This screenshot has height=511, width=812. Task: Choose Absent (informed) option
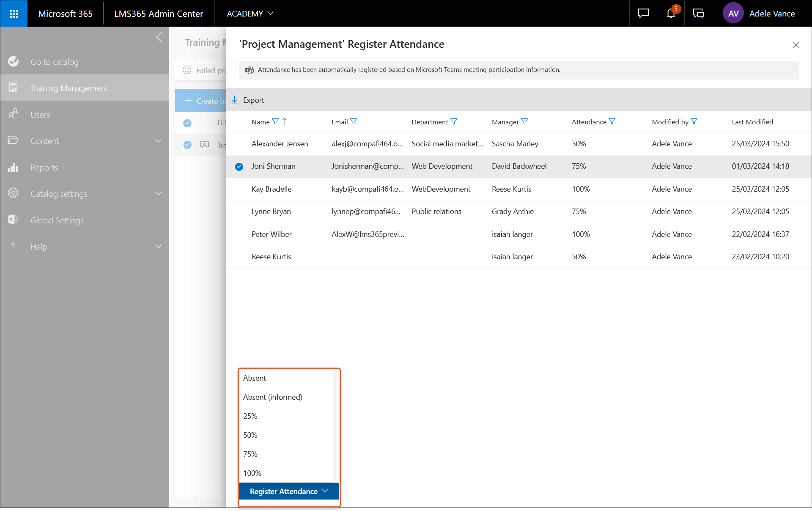273,397
